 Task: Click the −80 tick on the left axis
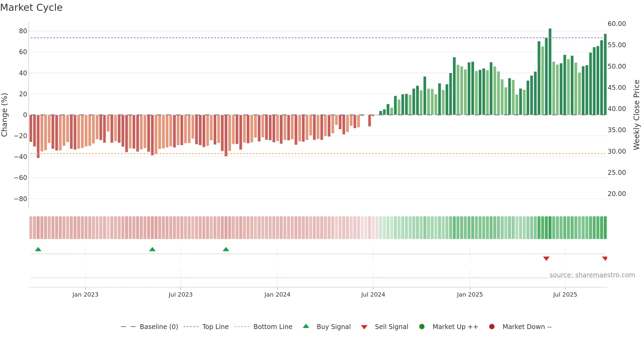21,199
